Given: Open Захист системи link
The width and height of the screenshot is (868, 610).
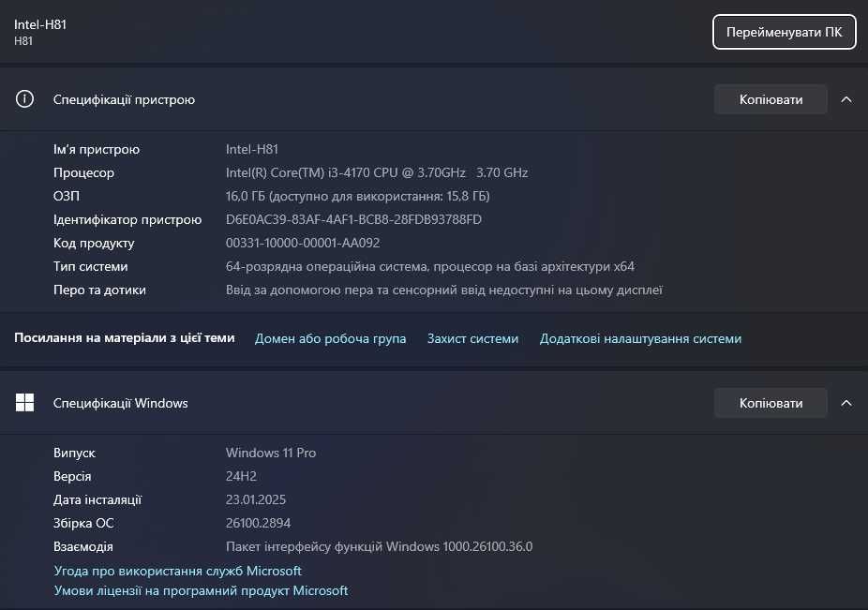Looking at the screenshot, I should coord(472,338).
